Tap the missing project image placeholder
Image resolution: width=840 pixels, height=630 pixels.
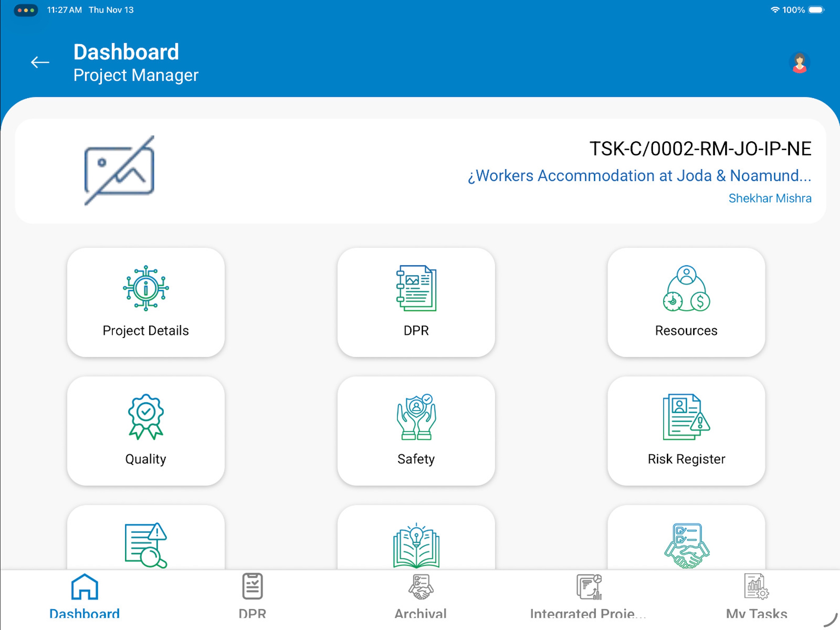(119, 171)
